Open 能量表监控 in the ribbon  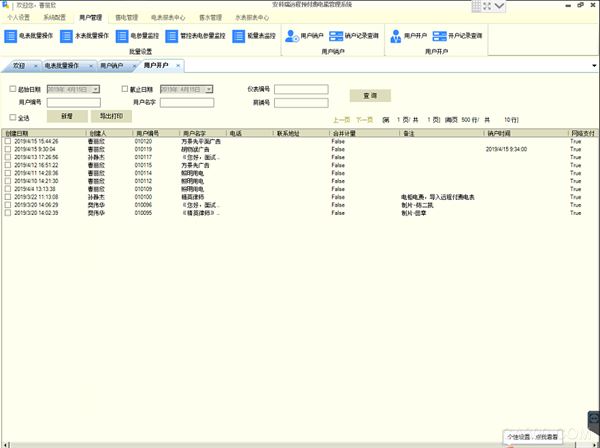239,37
